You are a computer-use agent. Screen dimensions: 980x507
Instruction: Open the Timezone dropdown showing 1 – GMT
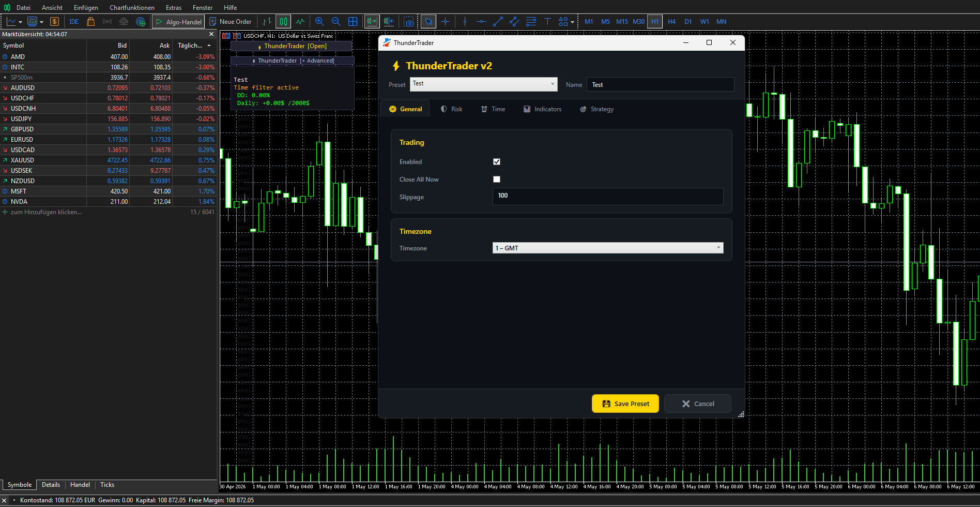(x=608, y=248)
